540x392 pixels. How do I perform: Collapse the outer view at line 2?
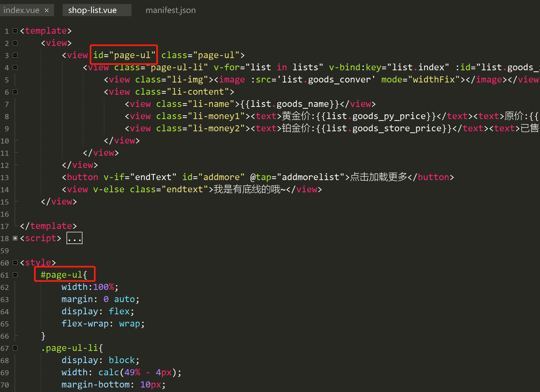tap(15, 43)
